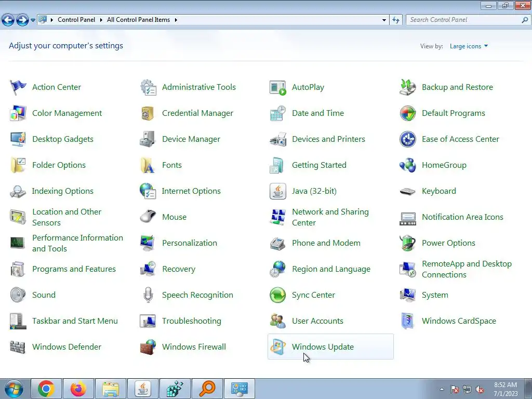The image size is (532, 399).
Task: Open Internet Options
Action: click(191, 191)
